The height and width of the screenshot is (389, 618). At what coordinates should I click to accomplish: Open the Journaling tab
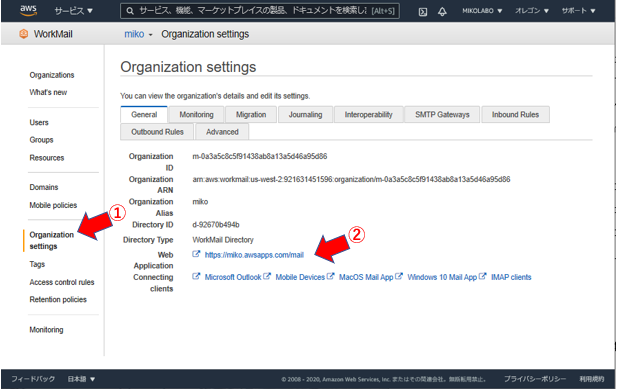pos(305,115)
